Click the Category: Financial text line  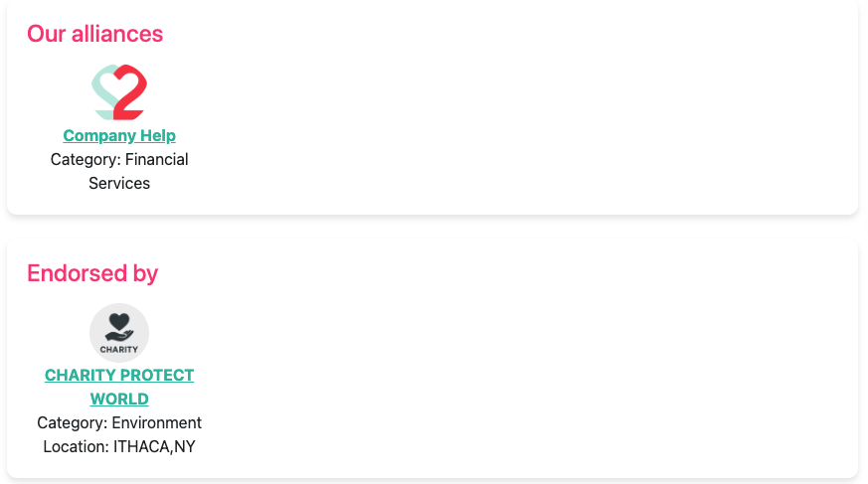119,159
